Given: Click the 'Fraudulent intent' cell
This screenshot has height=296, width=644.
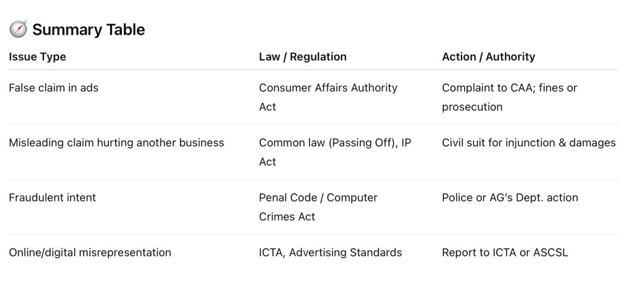Looking at the screenshot, I should [x=52, y=198].
